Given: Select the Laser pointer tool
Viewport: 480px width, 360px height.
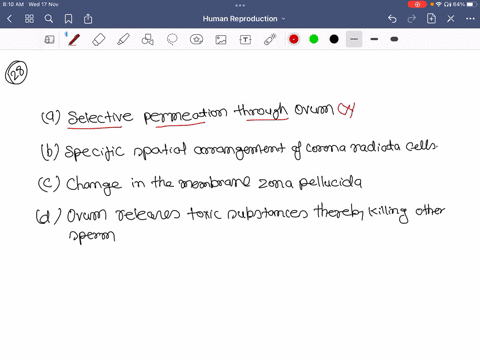Looking at the screenshot, I should (x=270, y=39).
